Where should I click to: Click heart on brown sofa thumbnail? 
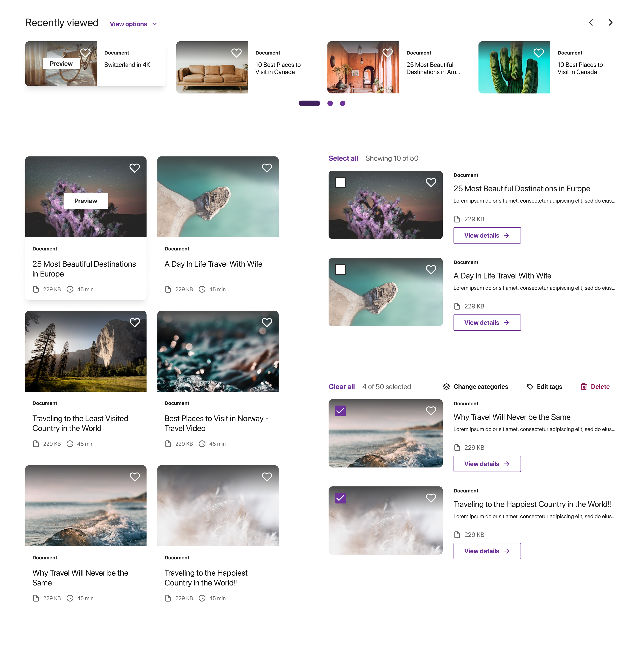coord(236,53)
